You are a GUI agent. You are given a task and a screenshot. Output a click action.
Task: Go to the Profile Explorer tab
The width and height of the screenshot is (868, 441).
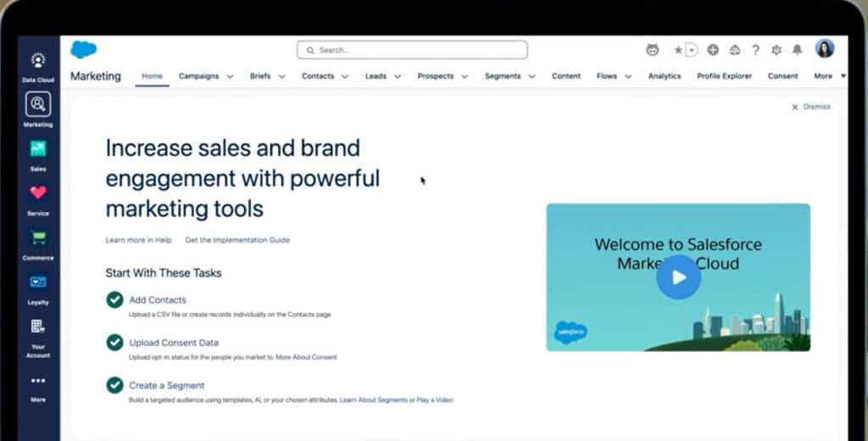724,76
